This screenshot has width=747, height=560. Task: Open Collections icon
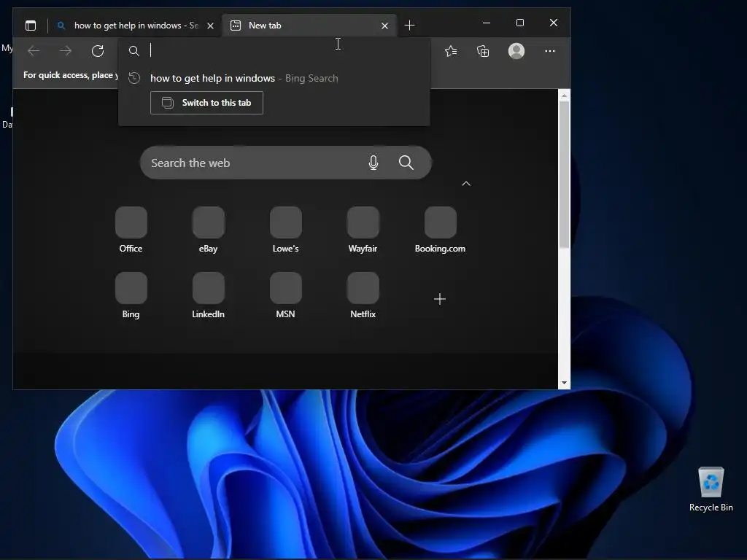[x=483, y=51]
